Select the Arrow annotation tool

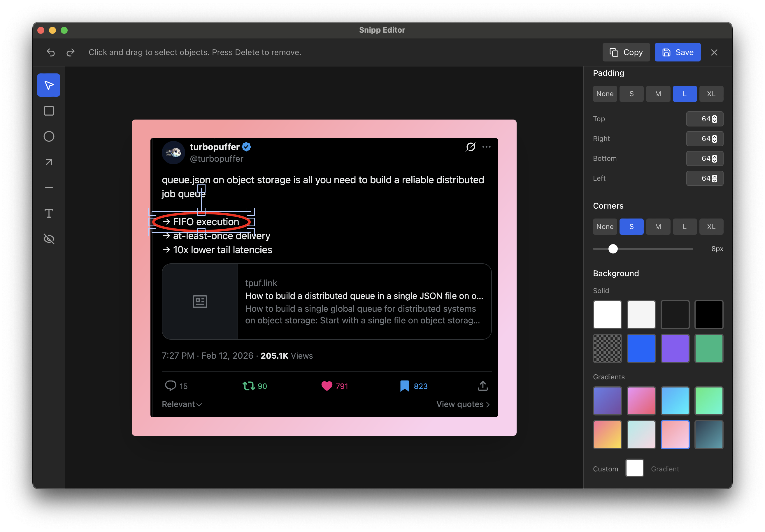click(48, 162)
